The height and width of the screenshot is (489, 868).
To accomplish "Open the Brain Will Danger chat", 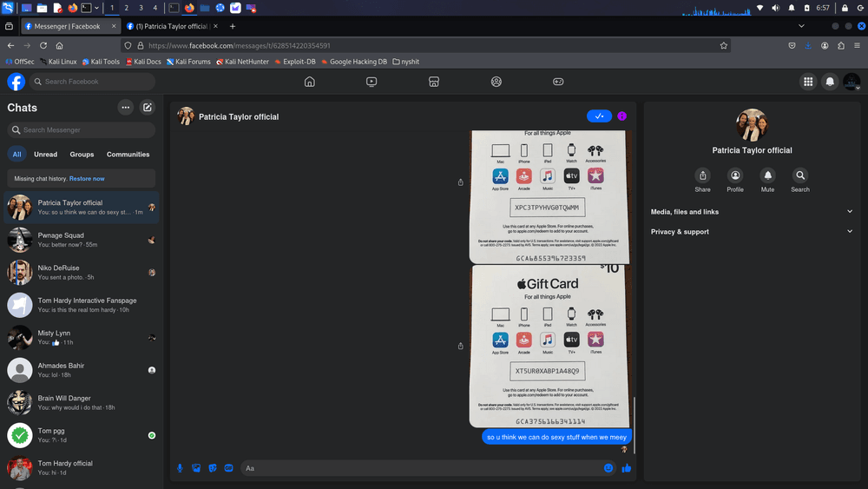I will [x=82, y=403].
